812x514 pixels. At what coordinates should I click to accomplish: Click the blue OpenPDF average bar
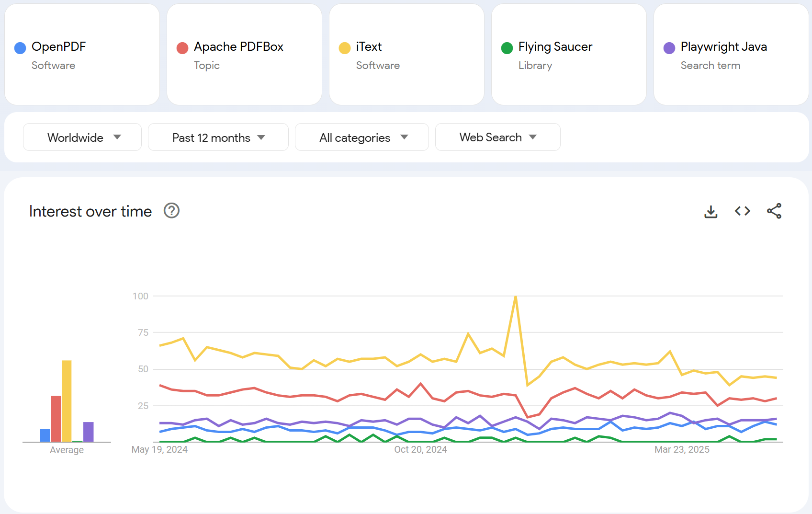click(x=45, y=435)
